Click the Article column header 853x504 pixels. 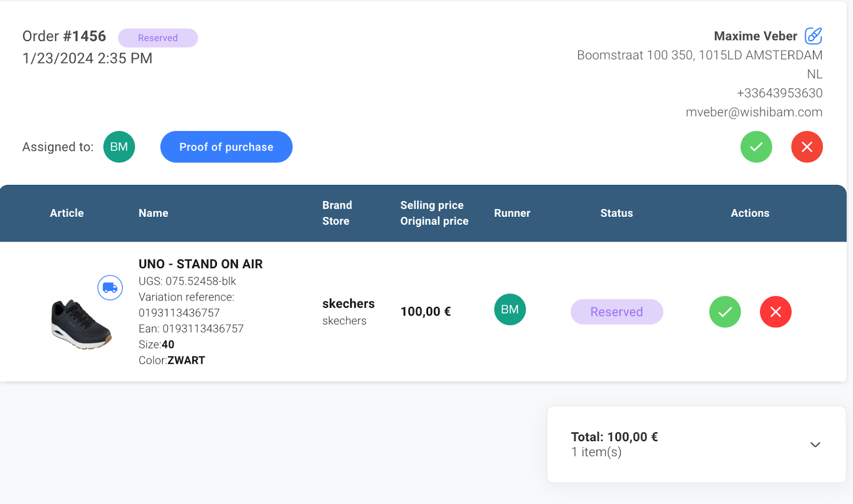(x=67, y=213)
